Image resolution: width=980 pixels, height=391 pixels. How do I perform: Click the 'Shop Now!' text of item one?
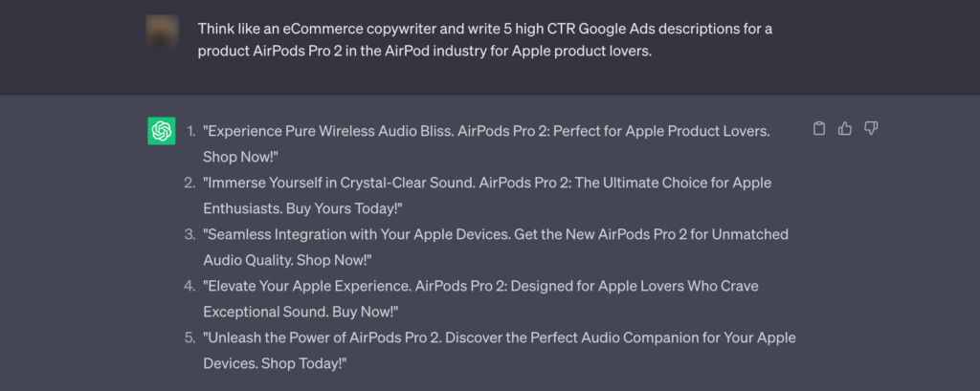click(240, 157)
